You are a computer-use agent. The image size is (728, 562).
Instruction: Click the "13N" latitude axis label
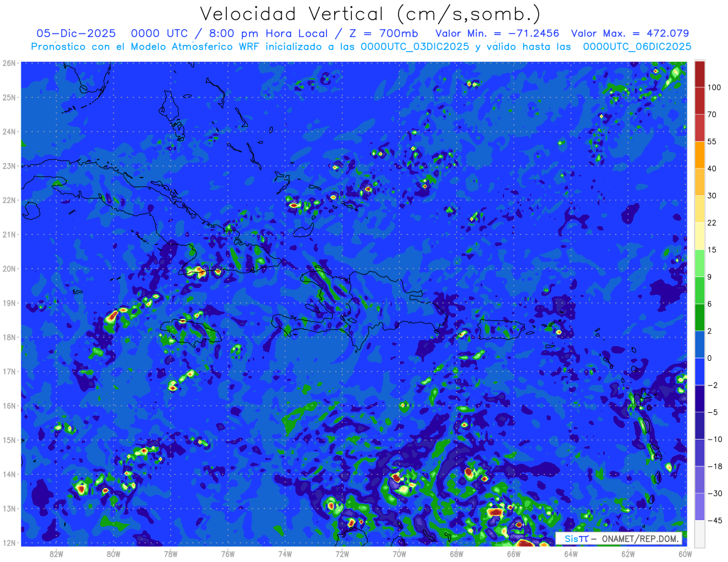(9, 509)
